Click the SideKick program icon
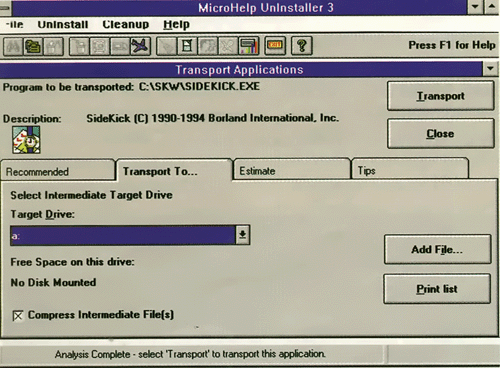This screenshot has height=368, width=500. click(x=26, y=140)
